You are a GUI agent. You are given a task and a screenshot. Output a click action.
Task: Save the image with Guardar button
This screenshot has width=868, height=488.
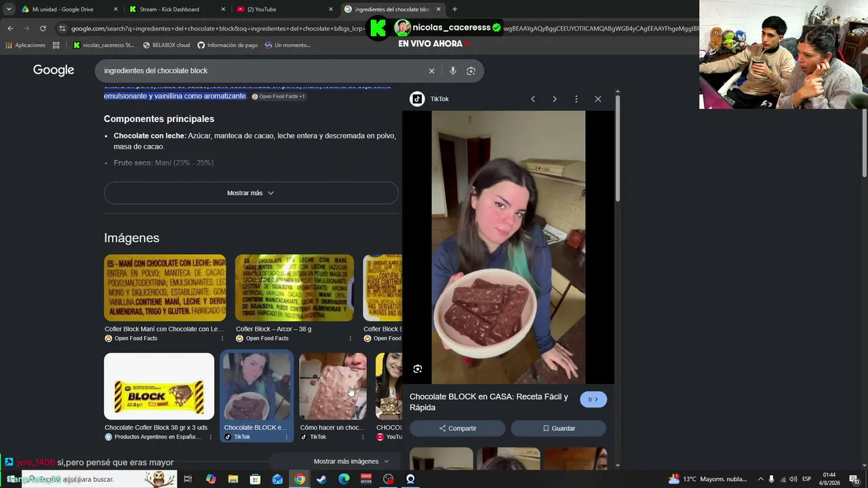click(x=558, y=428)
